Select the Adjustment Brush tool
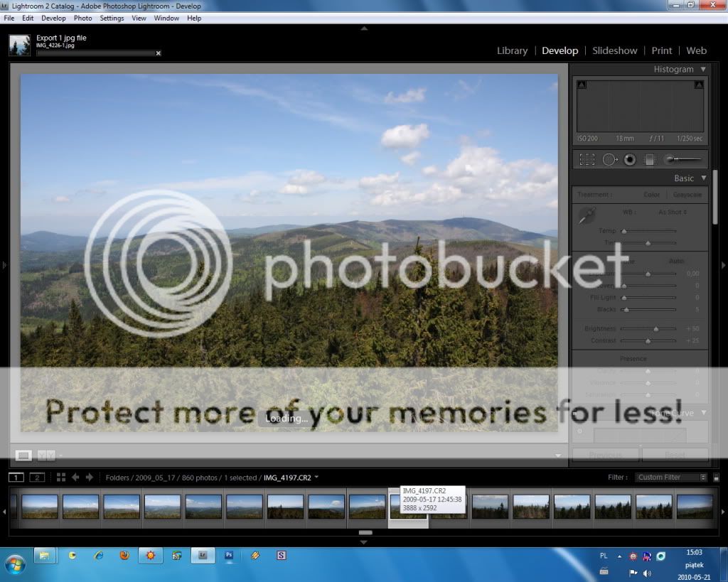The image size is (728, 582). [683, 160]
